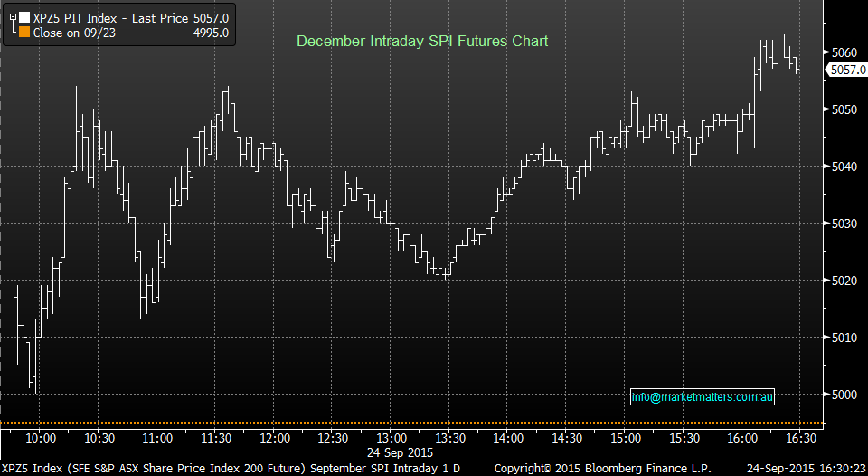Image resolution: width=868 pixels, height=476 pixels.
Task: Click the 5057.0 last price axis flag
Action: 846,70
